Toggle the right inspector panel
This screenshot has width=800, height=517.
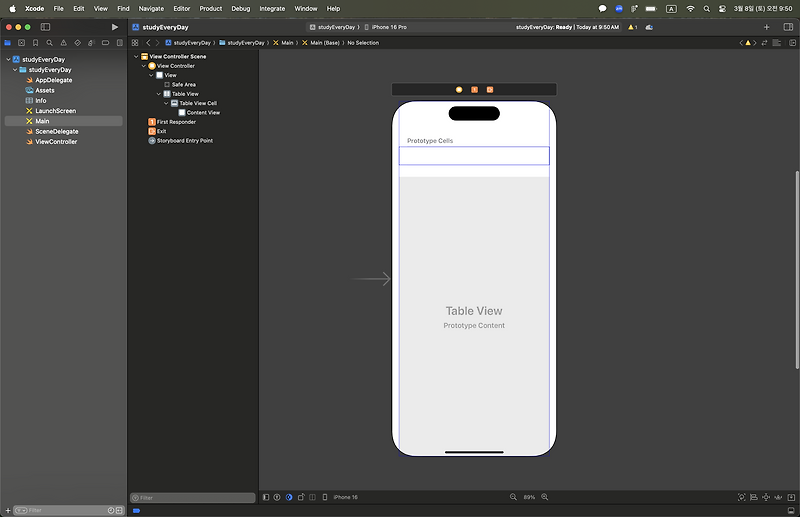[x=786, y=27]
